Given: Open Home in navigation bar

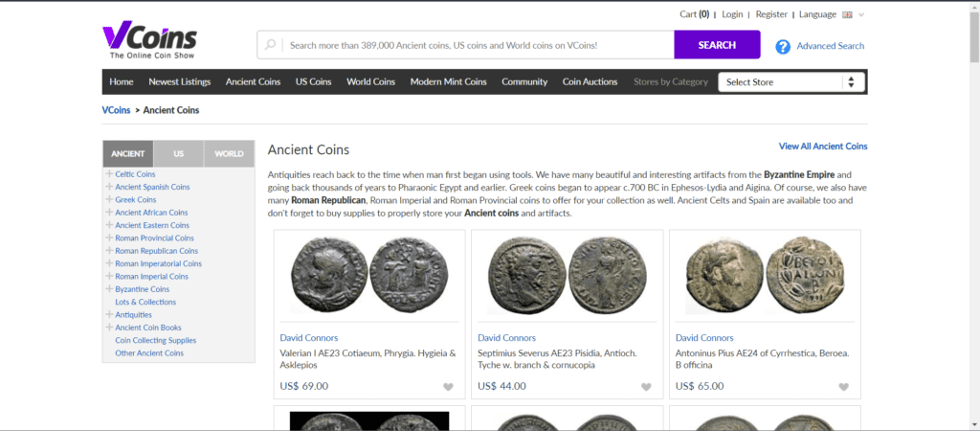Looking at the screenshot, I should (122, 82).
